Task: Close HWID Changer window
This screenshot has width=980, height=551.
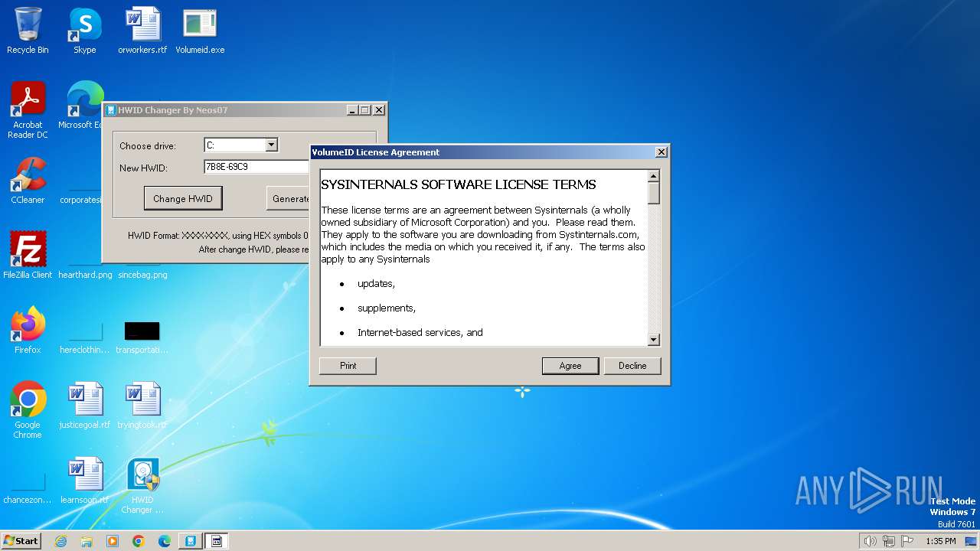Action: (x=379, y=110)
